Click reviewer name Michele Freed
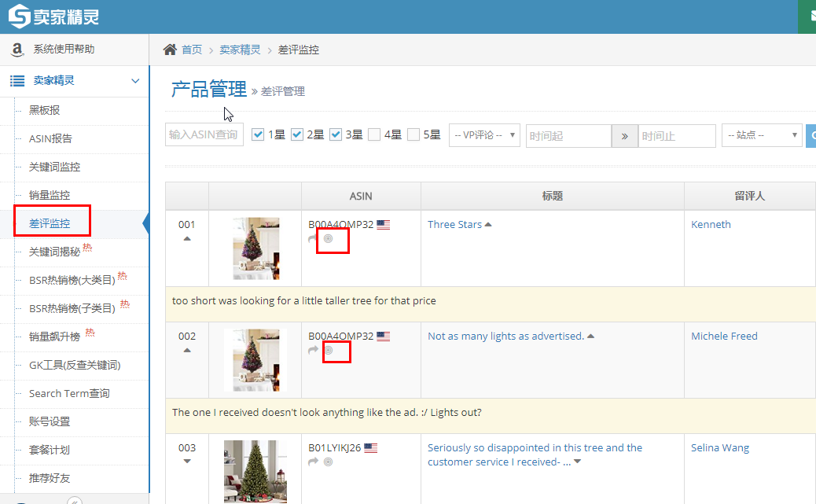The height and width of the screenshot is (504, 816). click(724, 336)
